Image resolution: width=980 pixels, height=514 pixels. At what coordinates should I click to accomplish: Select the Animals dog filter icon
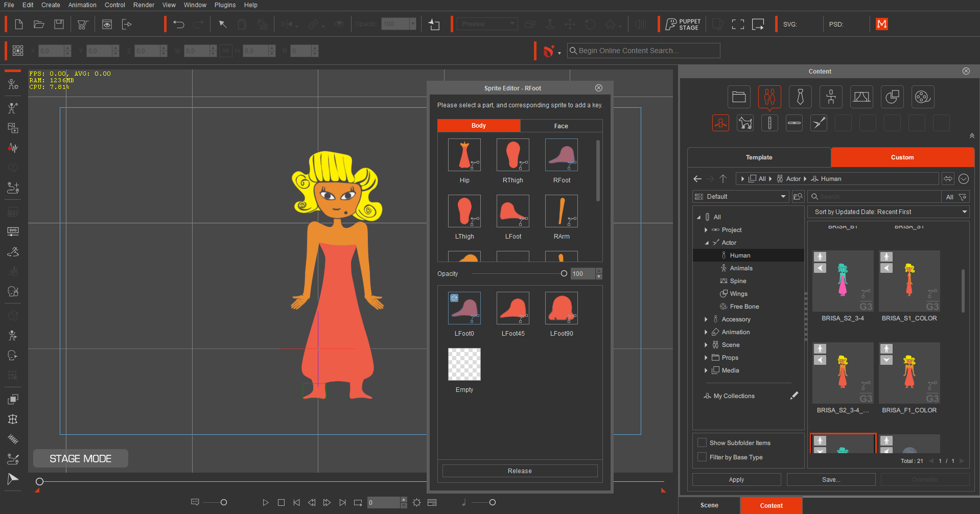[745, 123]
